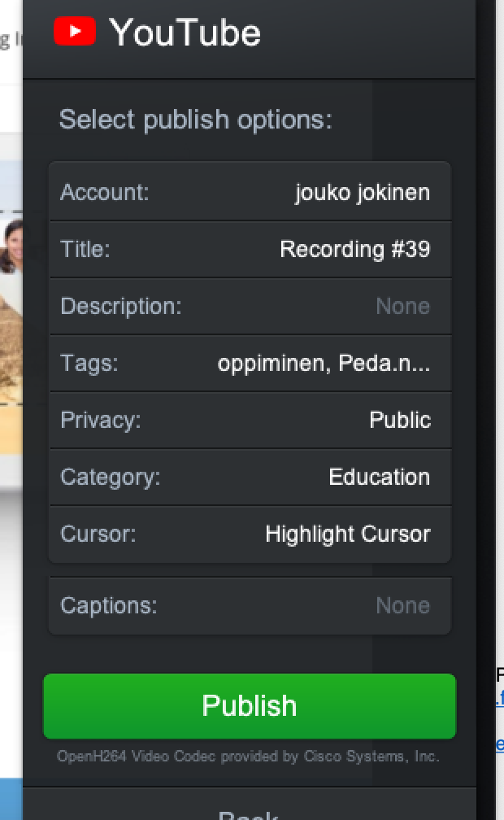Click the 'Privacy:' label

pyautogui.click(x=101, y=420)
